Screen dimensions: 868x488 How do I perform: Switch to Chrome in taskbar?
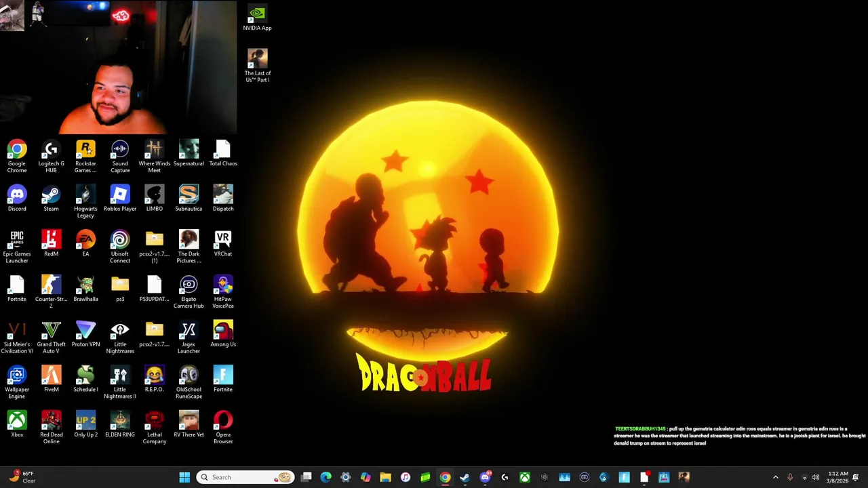click(x=445, y=477)
